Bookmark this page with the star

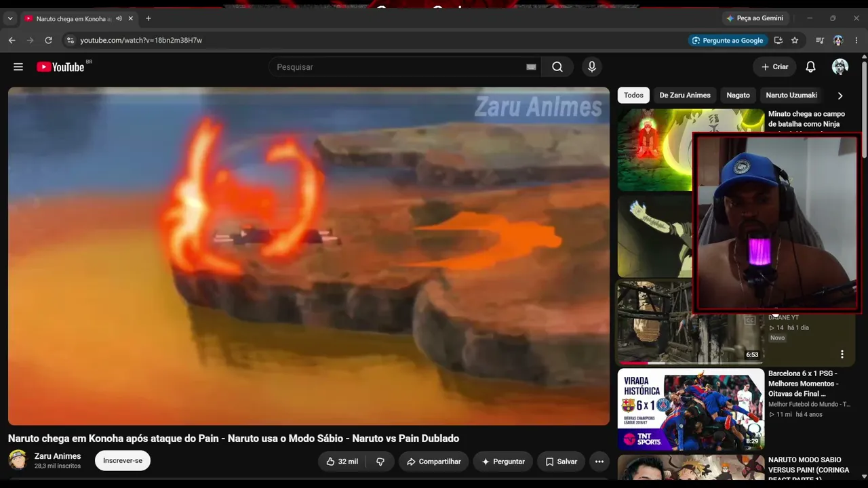[795, 41]
